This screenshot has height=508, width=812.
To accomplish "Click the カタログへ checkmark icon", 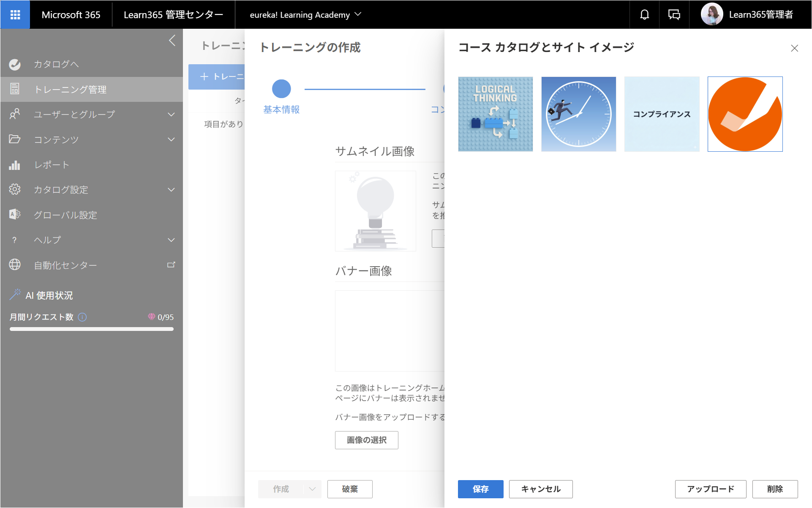I will coord(15,64).
